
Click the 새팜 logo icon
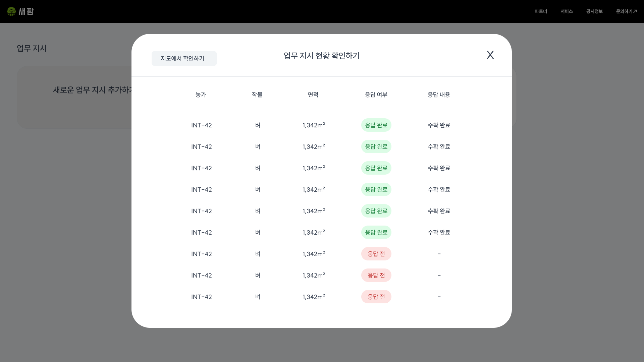(11, 11)
